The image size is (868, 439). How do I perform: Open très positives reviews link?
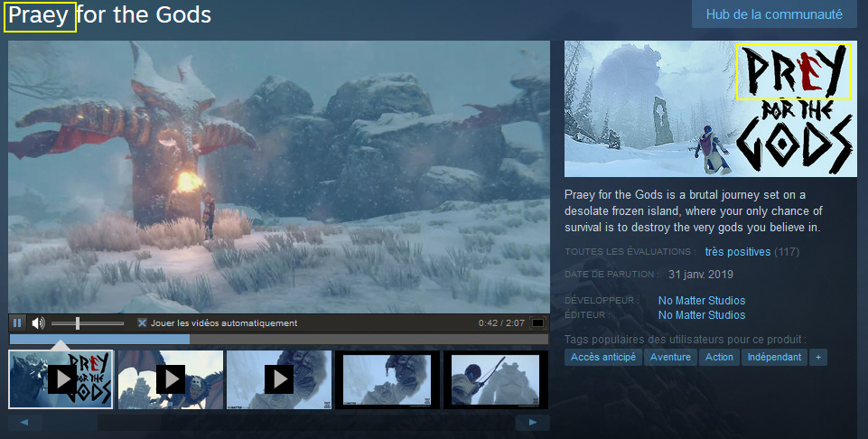click(x=737, y=252)
